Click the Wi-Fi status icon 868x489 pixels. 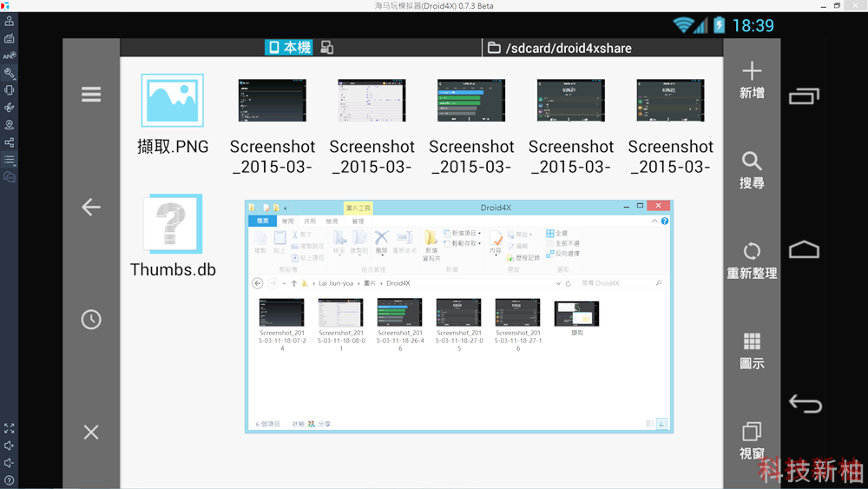click(684, 25)
